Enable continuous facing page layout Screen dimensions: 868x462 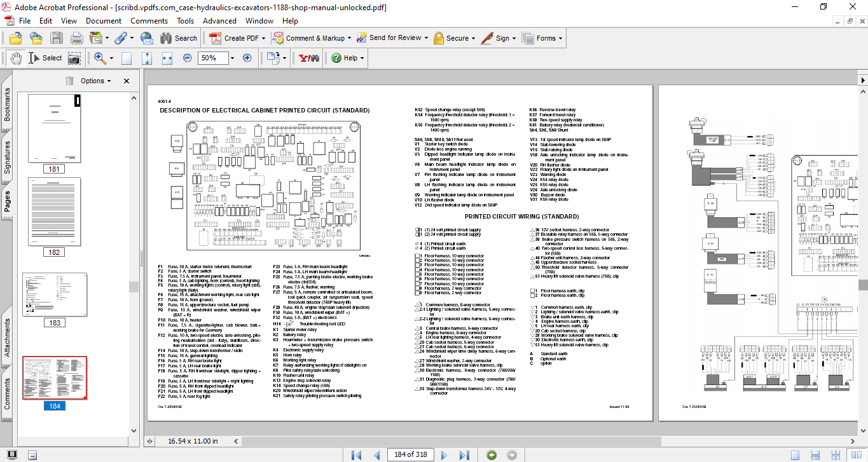(x=836, y=455)
